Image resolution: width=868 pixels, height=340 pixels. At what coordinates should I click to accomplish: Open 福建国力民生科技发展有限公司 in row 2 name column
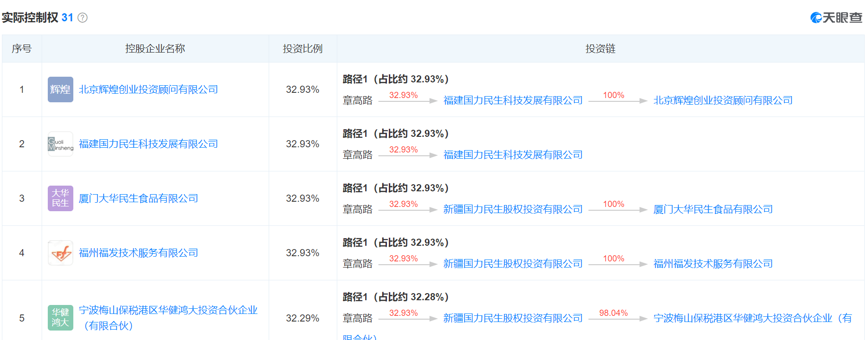(149, 144)
